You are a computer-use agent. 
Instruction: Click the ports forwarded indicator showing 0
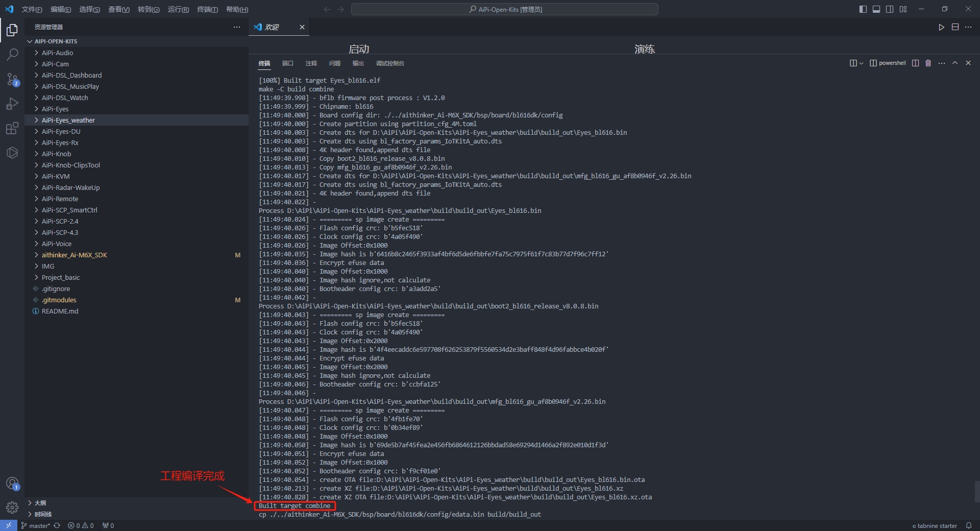pos(108,525)
